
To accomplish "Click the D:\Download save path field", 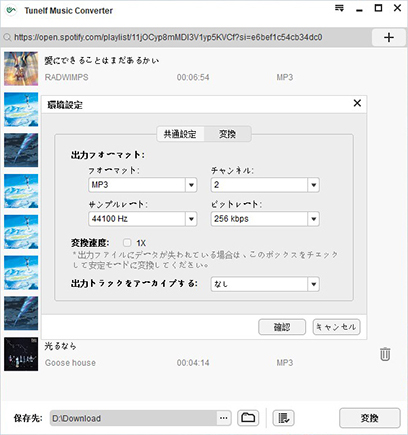I will click(133, 418).
